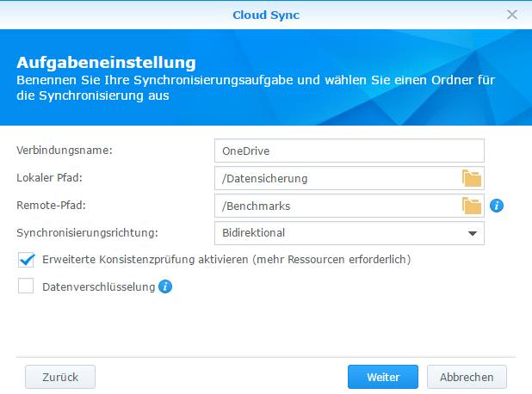The height and width of the screenshot is (394, 532).
Task: Disable Erweiterte Konsistenzprüfung checkbox
Action: 26,260
